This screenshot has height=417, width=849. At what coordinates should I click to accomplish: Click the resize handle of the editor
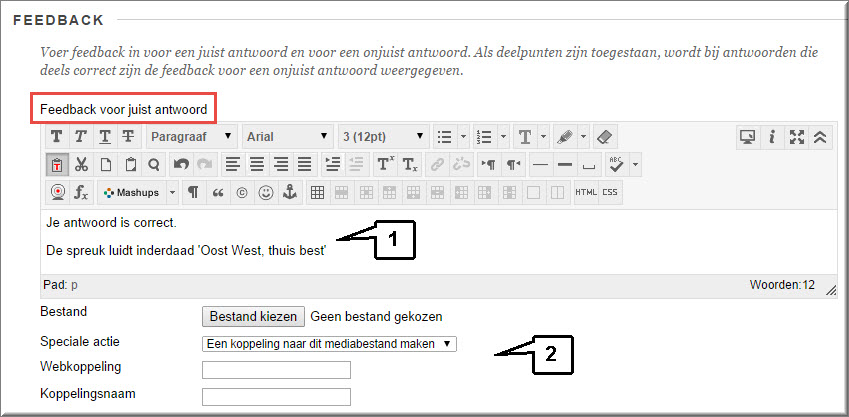click(831, 291)
